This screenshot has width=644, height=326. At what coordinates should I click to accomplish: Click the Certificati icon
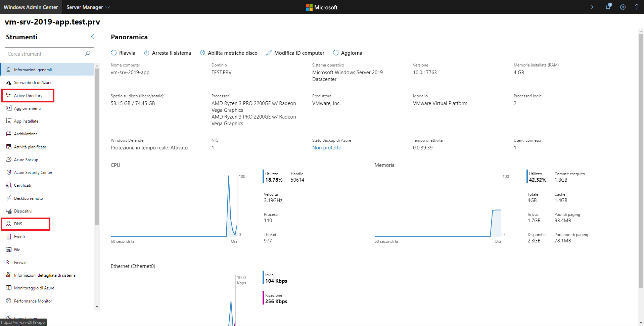pos(9,185)
